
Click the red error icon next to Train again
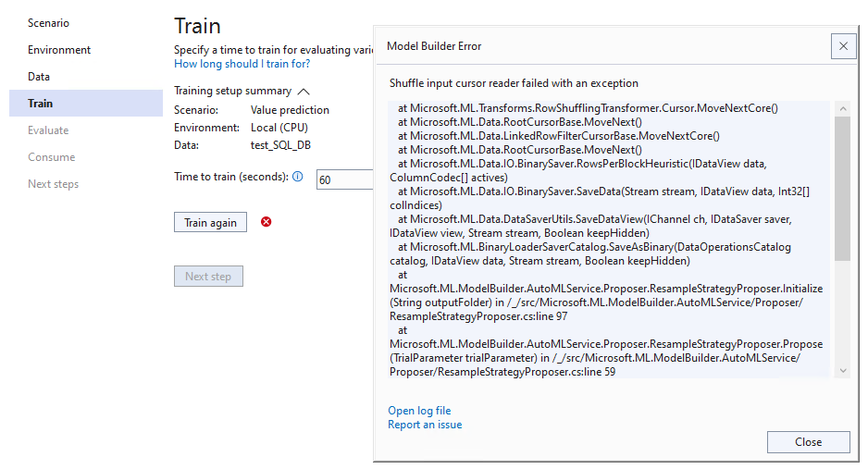pyautogui.click(x=267, y=222)
